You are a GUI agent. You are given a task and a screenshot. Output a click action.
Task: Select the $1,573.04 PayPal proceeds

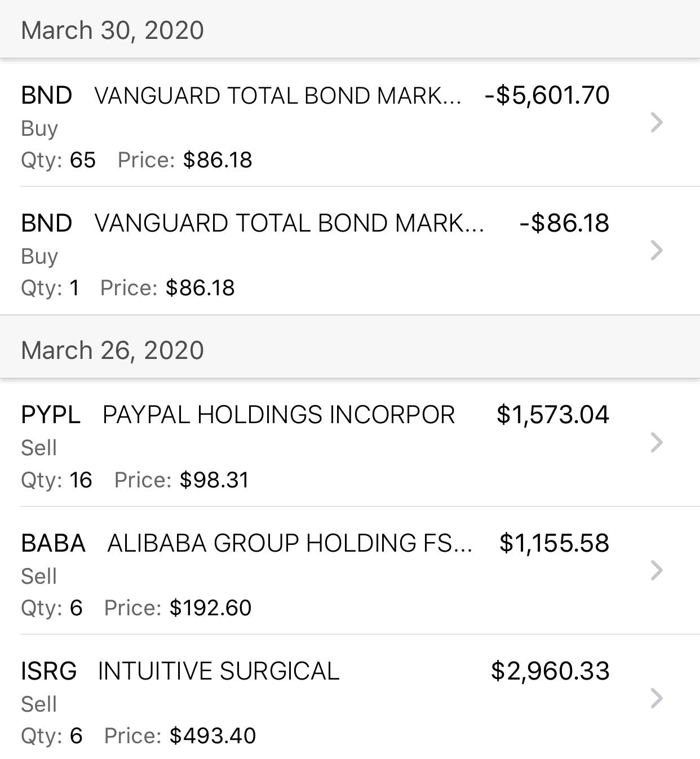point(553,415)
